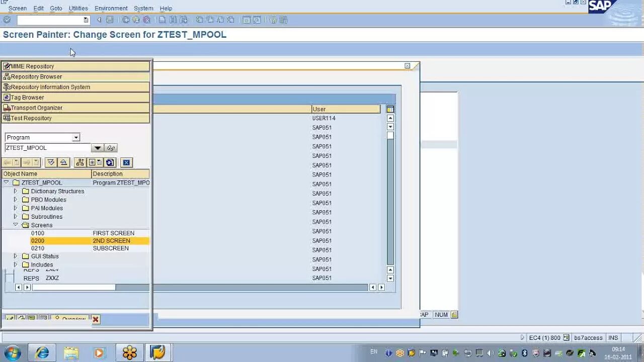
Task: Click the red Cancel icon in toolbar
Action: [146, 20]
